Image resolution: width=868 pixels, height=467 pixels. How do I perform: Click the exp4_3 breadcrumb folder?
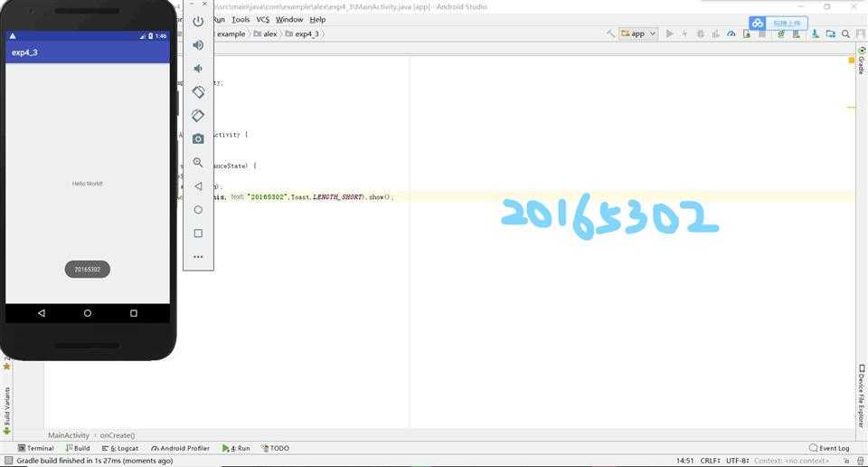302,33
